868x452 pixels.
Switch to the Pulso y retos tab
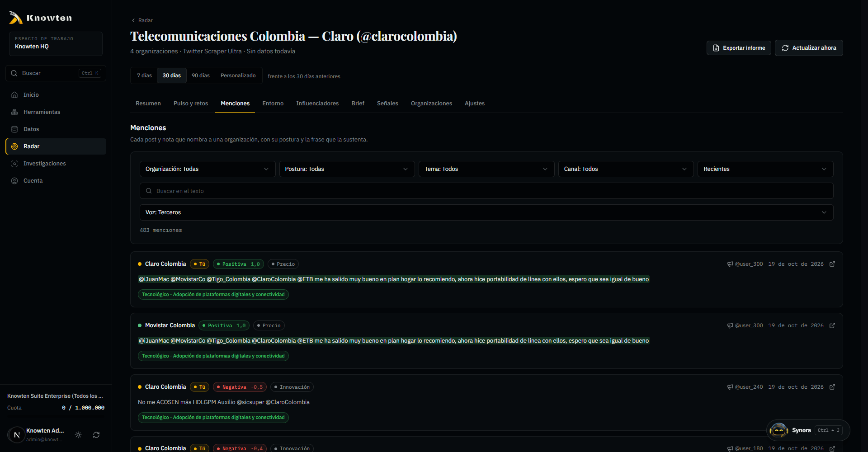click(x=191, y=104)
